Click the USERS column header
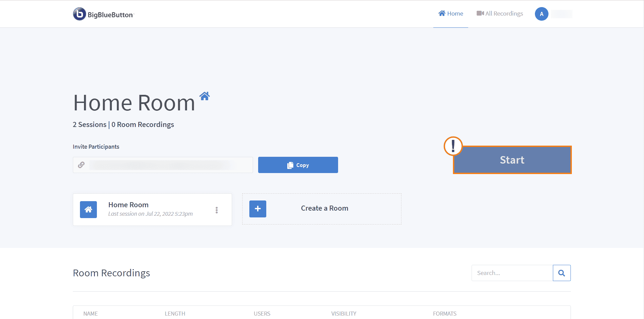 point(262,314)
